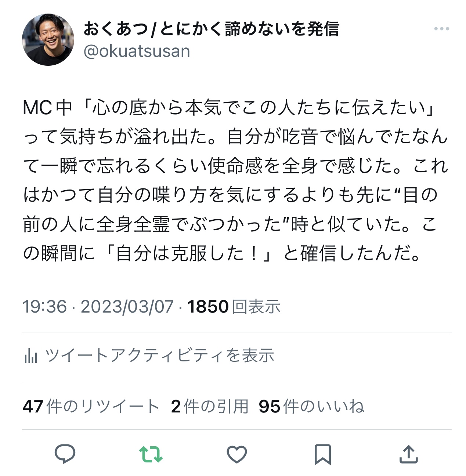Open the smiling man profile avatar
Viewport: 466px width, 476px height.
pyautogui.click(x=48, y=40)
